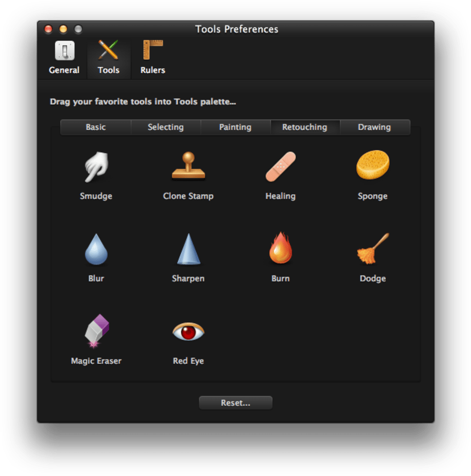The image size is (471, 476).
Task: Switch to the Selecting tab
Action: tap(166, 127)
